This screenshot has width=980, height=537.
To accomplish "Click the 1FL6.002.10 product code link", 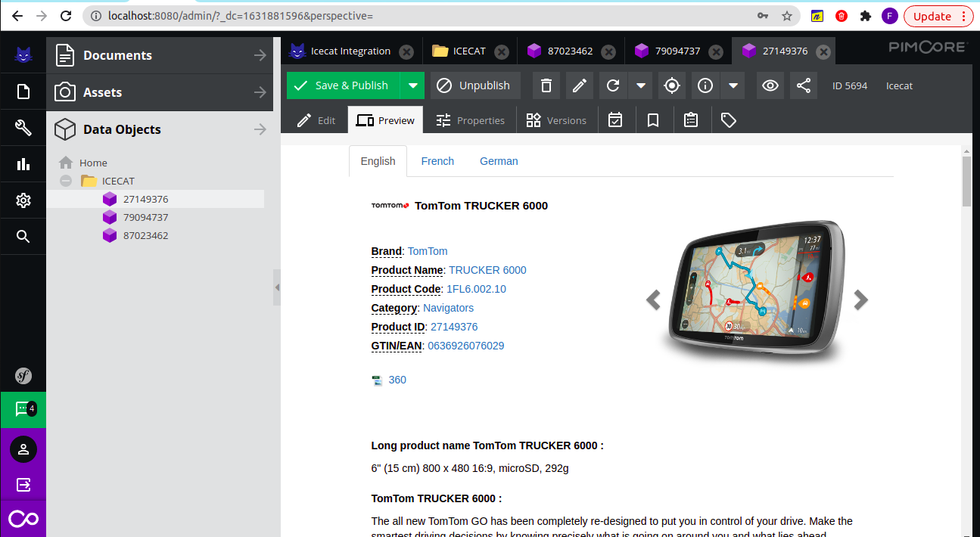I will point(476,289).
